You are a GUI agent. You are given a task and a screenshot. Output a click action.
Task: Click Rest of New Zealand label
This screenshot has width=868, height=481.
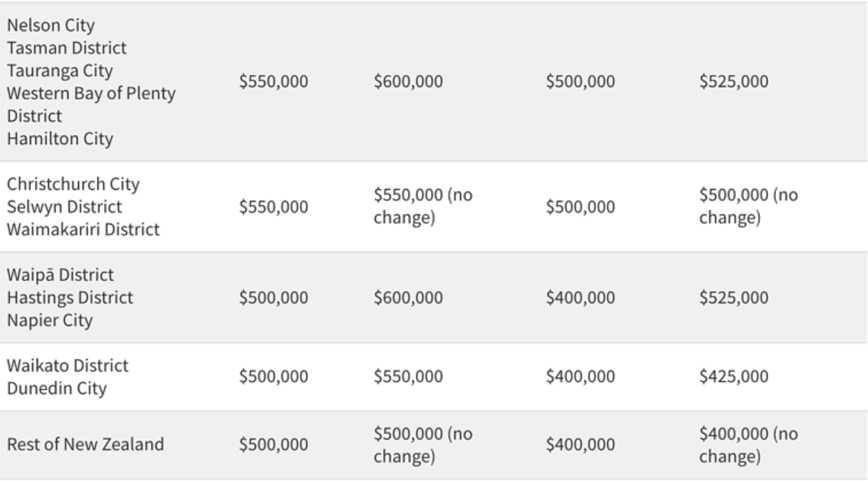point(85,444)
